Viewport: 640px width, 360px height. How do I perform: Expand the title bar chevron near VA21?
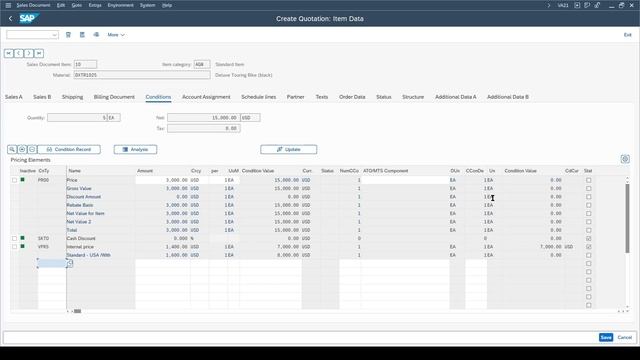click(x=549, y=5)
